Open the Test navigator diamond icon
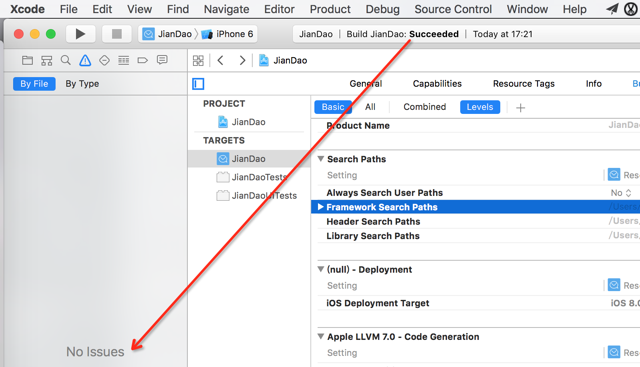The height and width of the screenshot is (367, 640). [104, 60]
